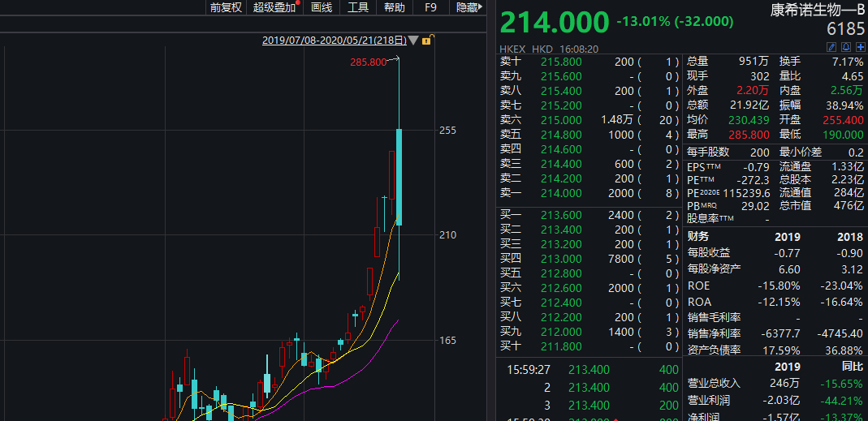Image resolution: width=868 pixels, height=421 pixels.
Task: Click the 资产负债率 2018 value 36.88%
Action: tap(842, 350)
